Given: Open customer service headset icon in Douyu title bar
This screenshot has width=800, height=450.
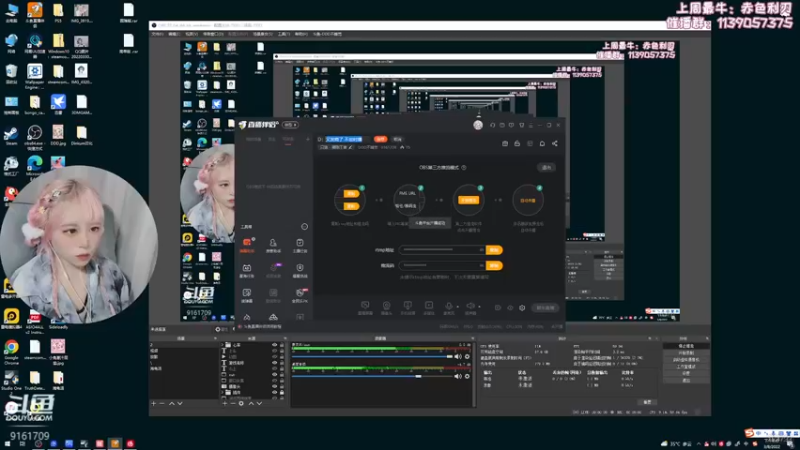Looking at the screenshot, I should pos(492,125).
